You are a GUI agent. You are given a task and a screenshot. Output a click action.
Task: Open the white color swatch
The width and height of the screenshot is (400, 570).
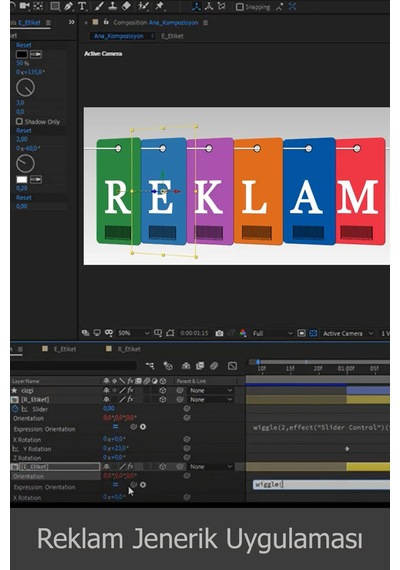pyautogui.click(x=21, y=180)
